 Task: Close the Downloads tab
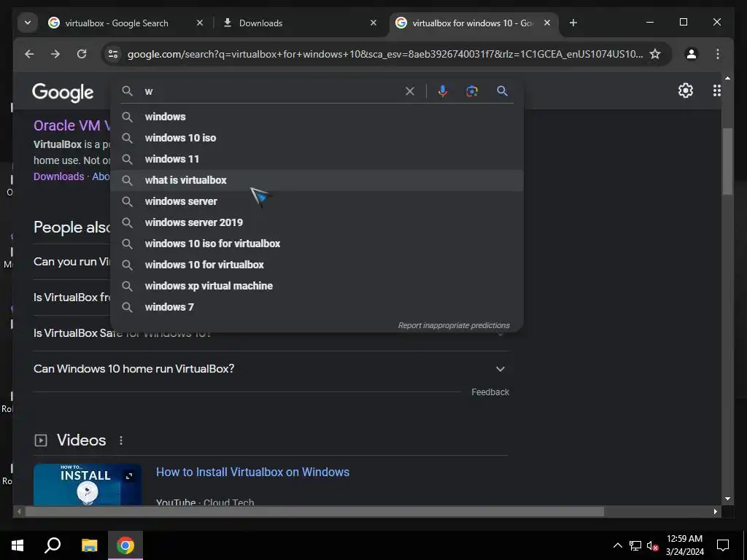pyautogui.click(x=373, y=23)
